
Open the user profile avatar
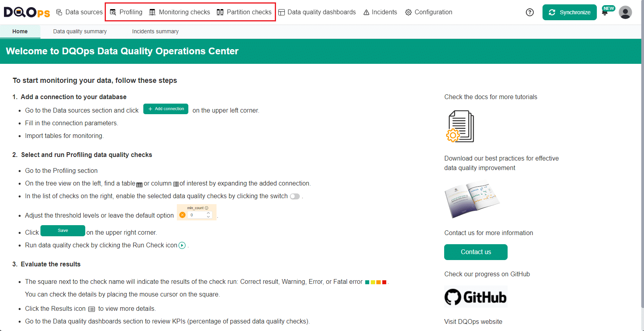click(x=625, y=12)
